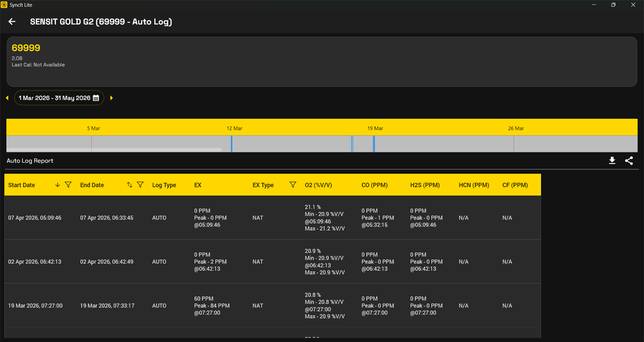The image size is (644, 342).
Task: Click the H2S cell in the 07 Apr row
Action: [426, 218]
